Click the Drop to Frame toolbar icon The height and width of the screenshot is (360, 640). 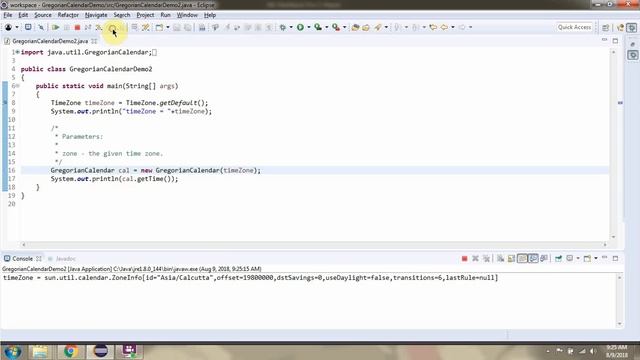(134, 27)
